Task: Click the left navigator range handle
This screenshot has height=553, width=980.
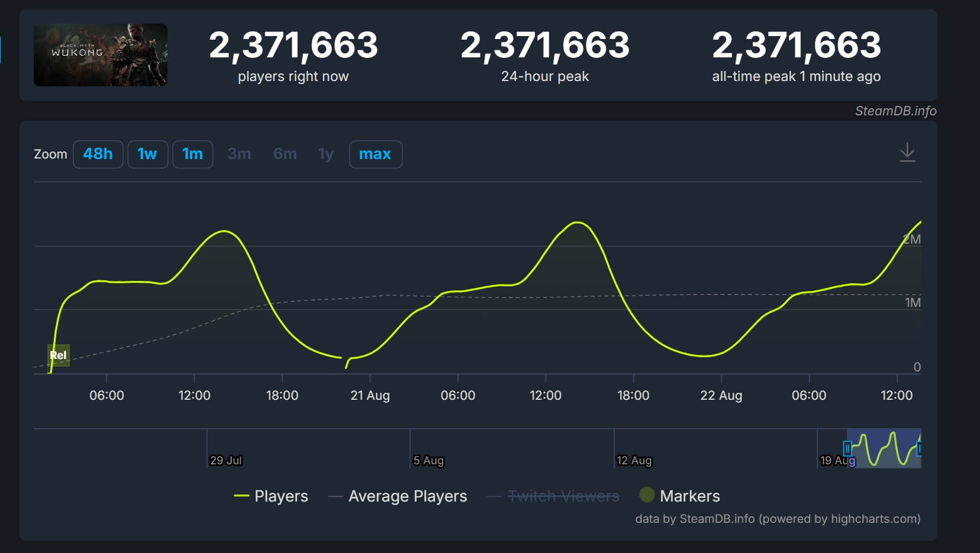Action: (847, 448)
